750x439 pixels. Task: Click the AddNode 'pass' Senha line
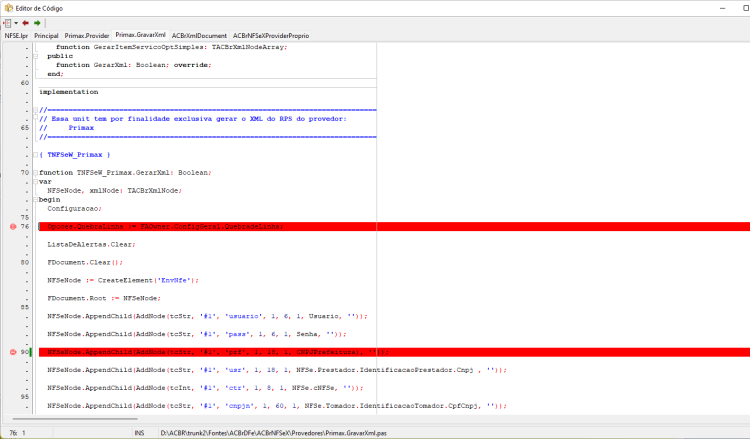[x=197, y=334]
